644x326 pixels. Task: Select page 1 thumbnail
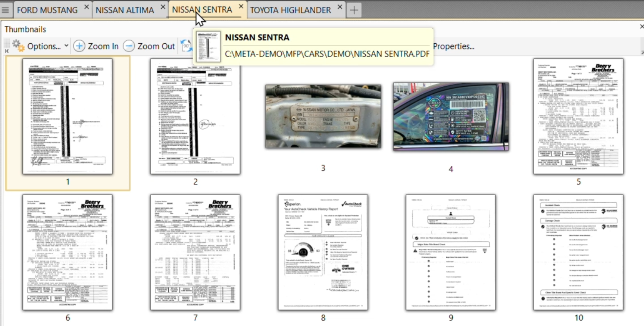pyautogui.click(x=68, y=116)
